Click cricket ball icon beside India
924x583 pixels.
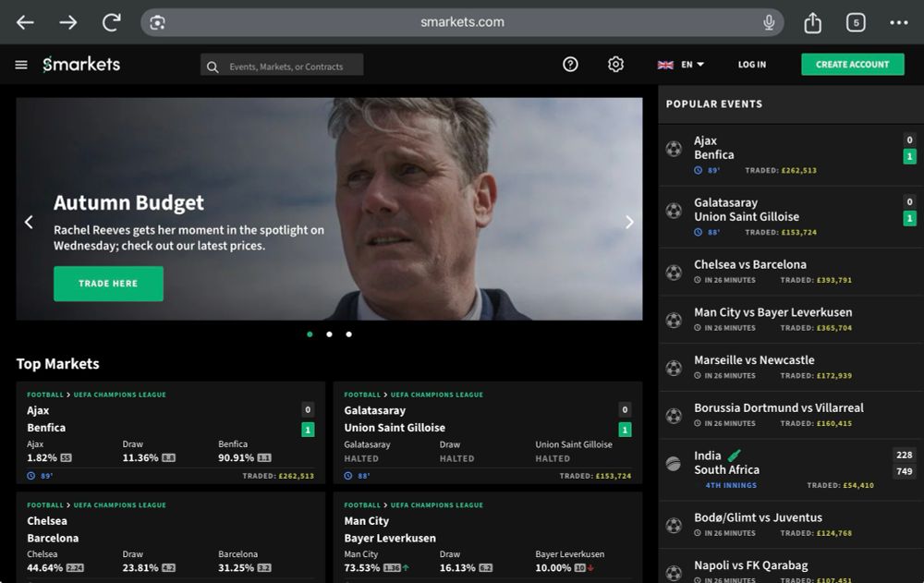(674, 463)
